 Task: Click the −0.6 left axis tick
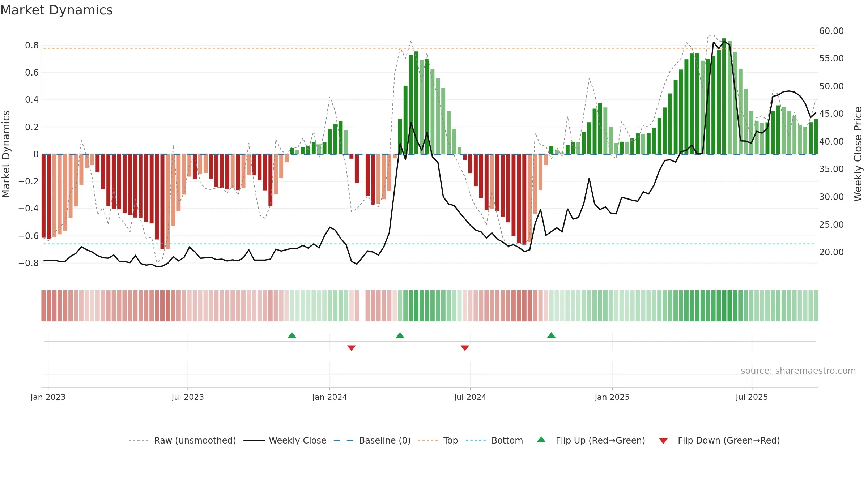coord(29,236)
